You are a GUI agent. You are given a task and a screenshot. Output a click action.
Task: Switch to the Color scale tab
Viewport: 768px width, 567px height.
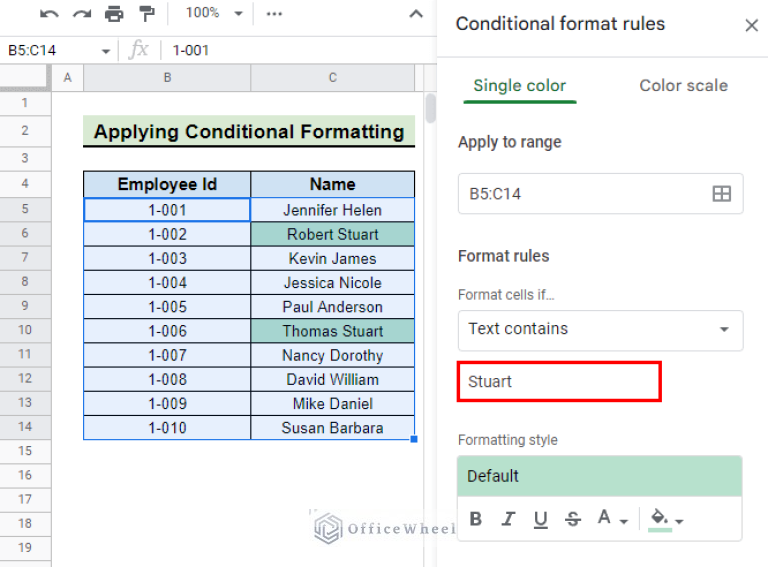pyautogui.click(x=683, y=86)
